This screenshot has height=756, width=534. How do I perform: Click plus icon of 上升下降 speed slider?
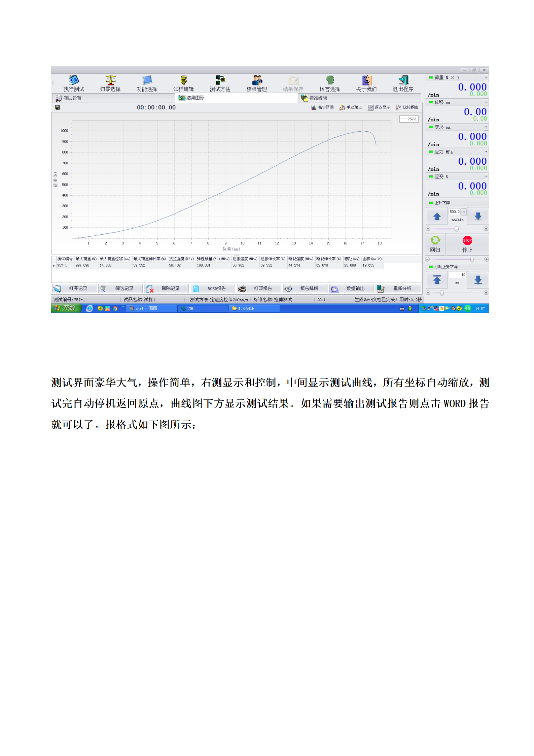click(x=486, y=229)
